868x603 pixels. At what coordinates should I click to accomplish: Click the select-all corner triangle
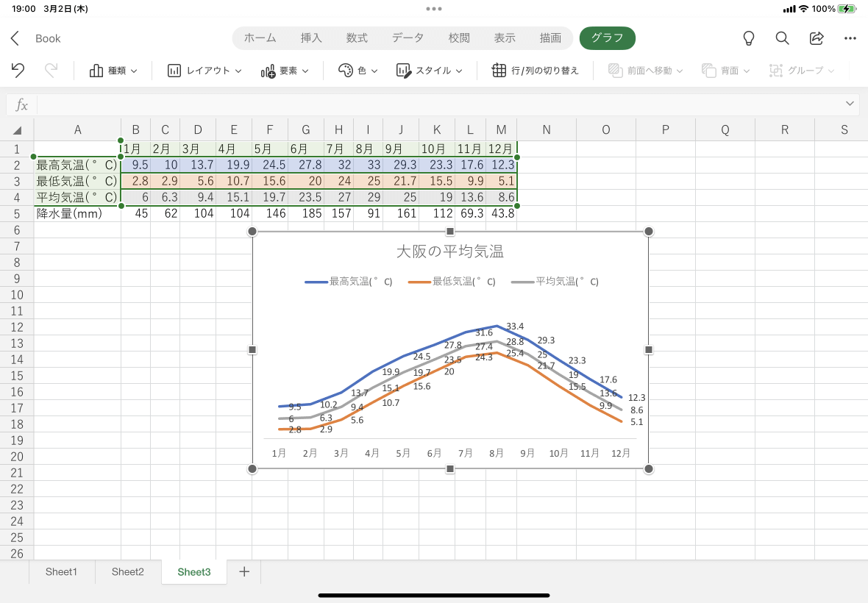[17, 130]
